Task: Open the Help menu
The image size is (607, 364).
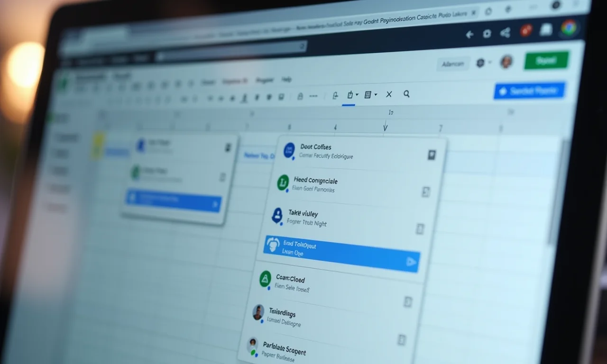Action: pyautogui.click(x=286, y=80)
